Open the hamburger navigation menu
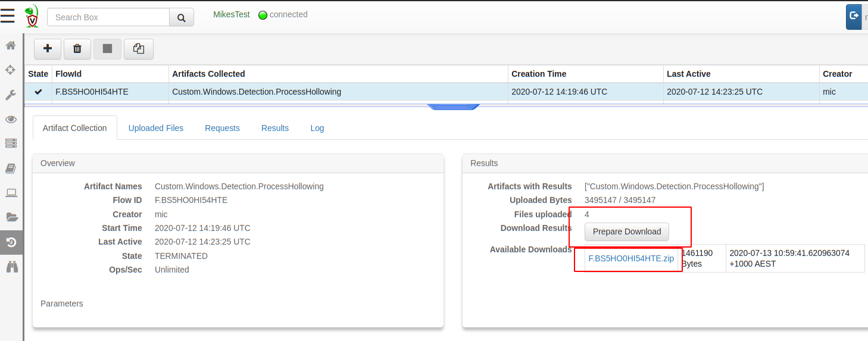868x341 pixels. (x=8, y=16)
